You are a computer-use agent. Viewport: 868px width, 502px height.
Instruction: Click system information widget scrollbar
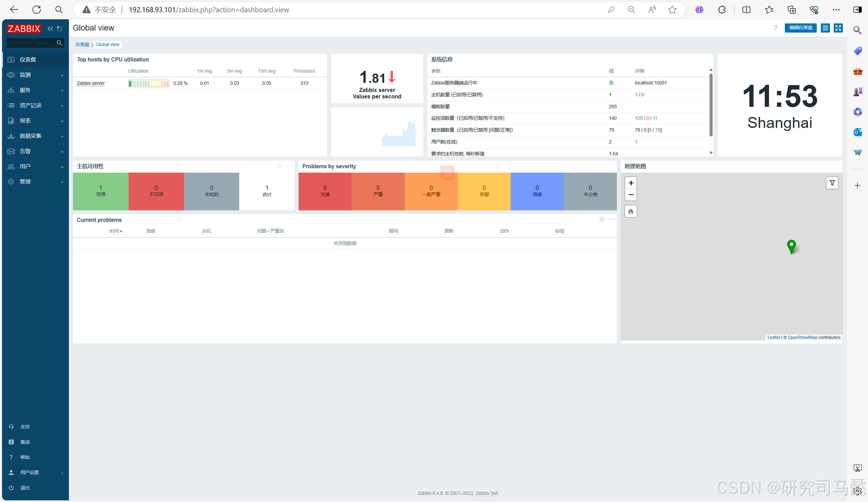pos(711,105)
